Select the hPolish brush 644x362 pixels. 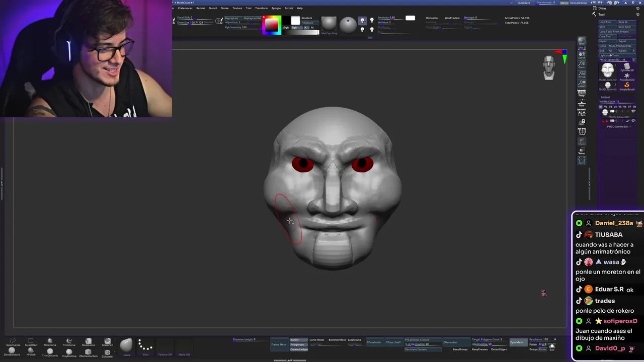(31, 352)
